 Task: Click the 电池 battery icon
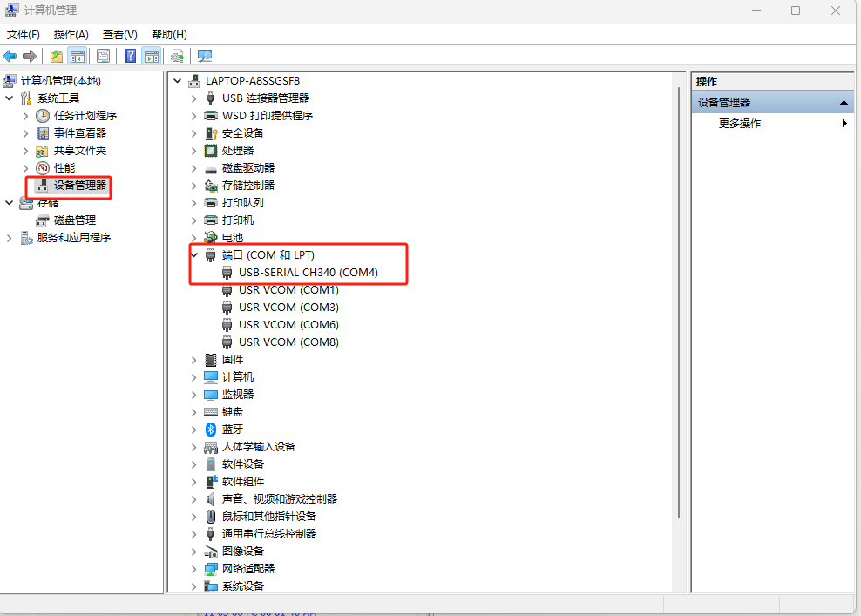point(211,238)
